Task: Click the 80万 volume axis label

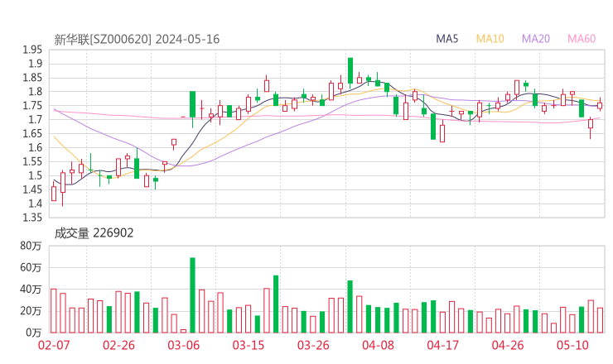Action: point(31,246)
